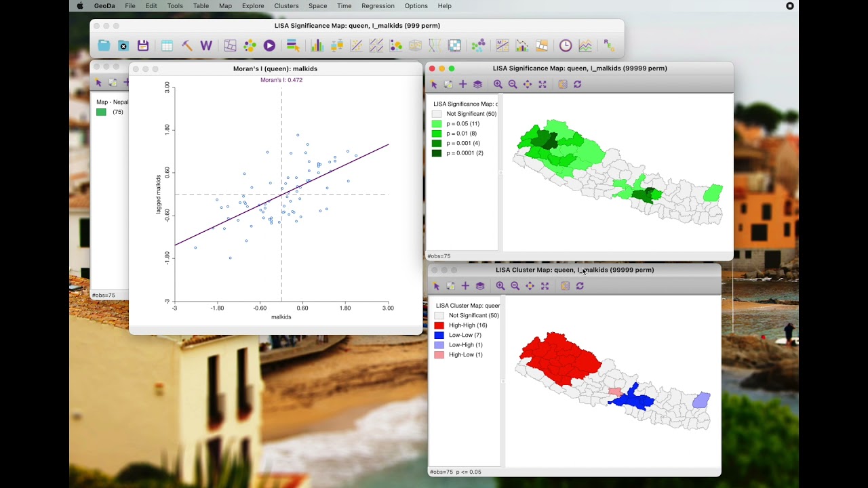Create a box plot from the toolbar
The width and height of the screenshot is (868, 488).
point(337,45)
